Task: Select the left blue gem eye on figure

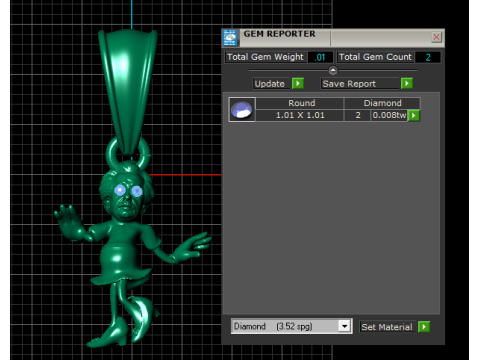Action: (x=120, y=190)
